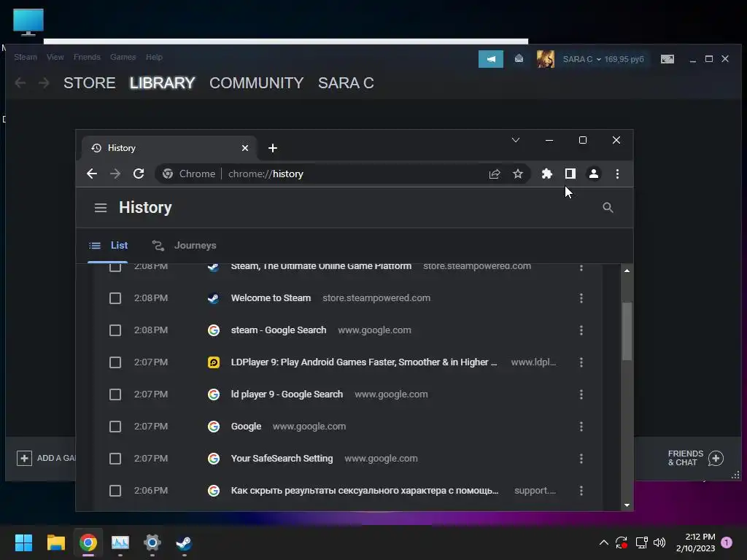Open FRIENDS & CHAT in Steam
Image resolution: width=747 pixels, height=560 pixels.
(x=695, y=458)
